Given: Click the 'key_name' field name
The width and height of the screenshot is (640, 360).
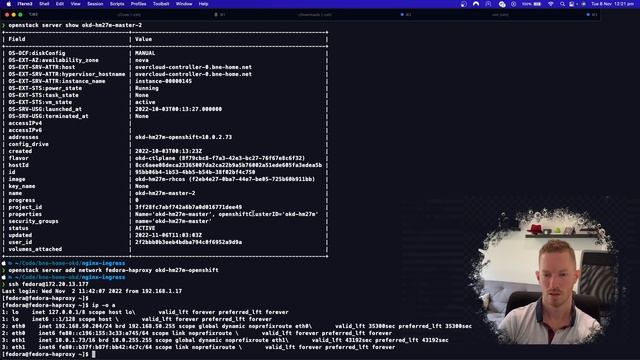Looking at the screenshot, I should pyautogui.click(x=22, y=186).
